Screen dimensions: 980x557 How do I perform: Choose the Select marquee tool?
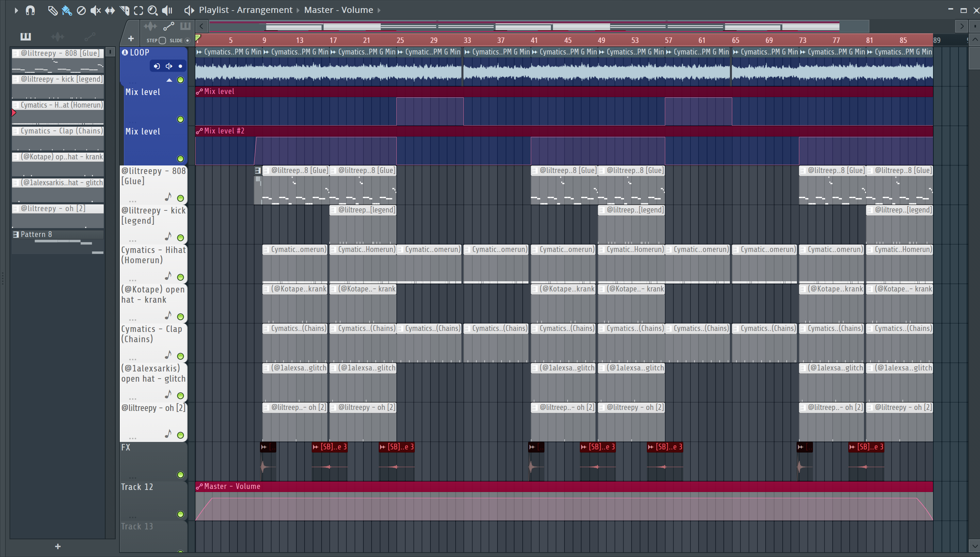[x=138, y=10]
